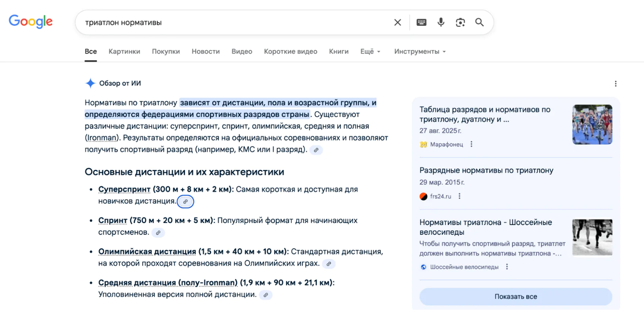
Task: Switch to the Видео tab
Action: [242, 52]
